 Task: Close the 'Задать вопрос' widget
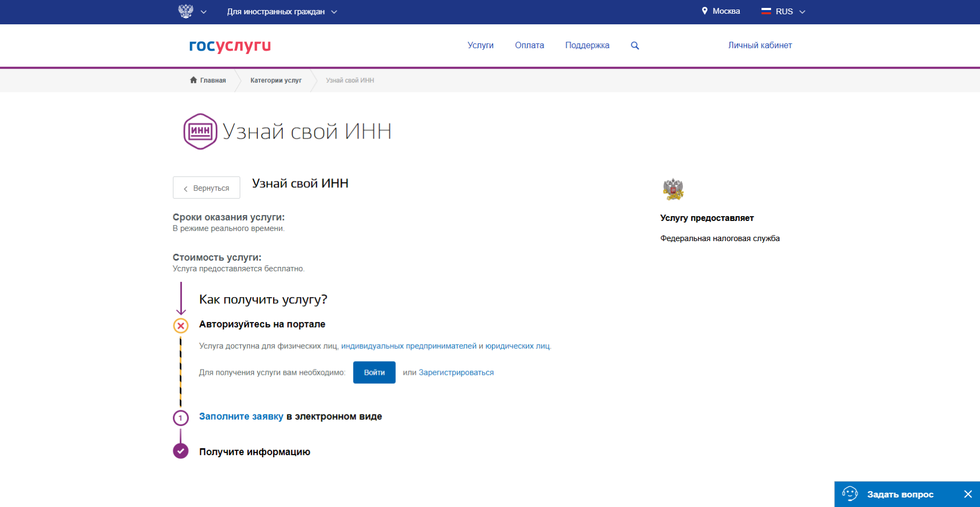pos(968,494)
